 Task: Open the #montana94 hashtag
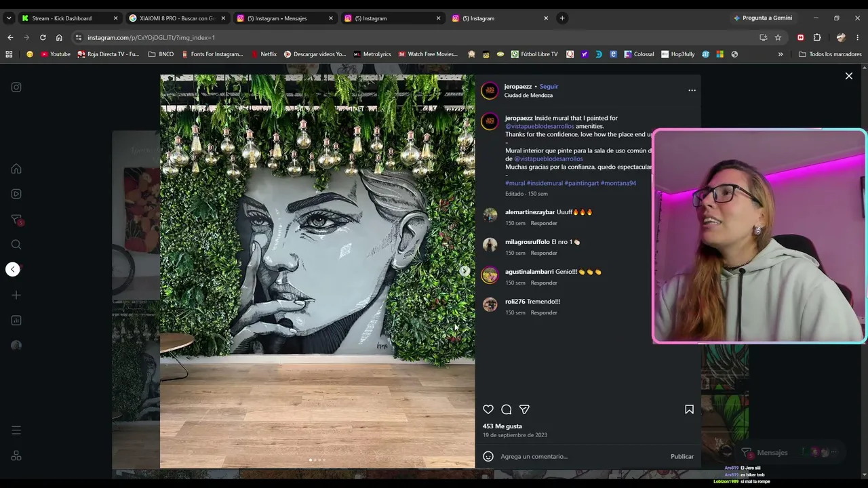tap(618, 183)
